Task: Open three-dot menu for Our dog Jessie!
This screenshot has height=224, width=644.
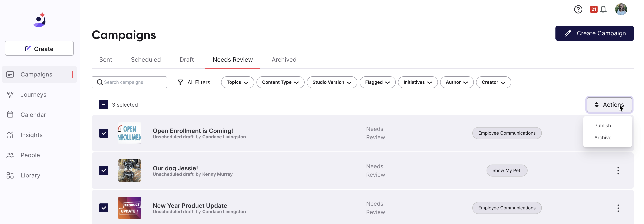Action: click(x=618, y=171)
